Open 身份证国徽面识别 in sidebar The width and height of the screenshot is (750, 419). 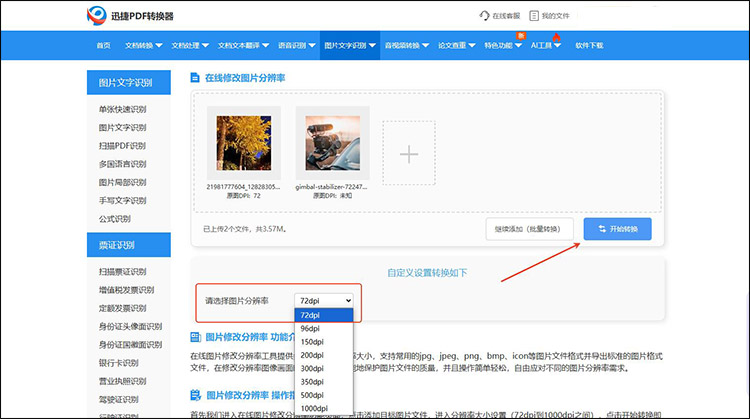[130, 344]
